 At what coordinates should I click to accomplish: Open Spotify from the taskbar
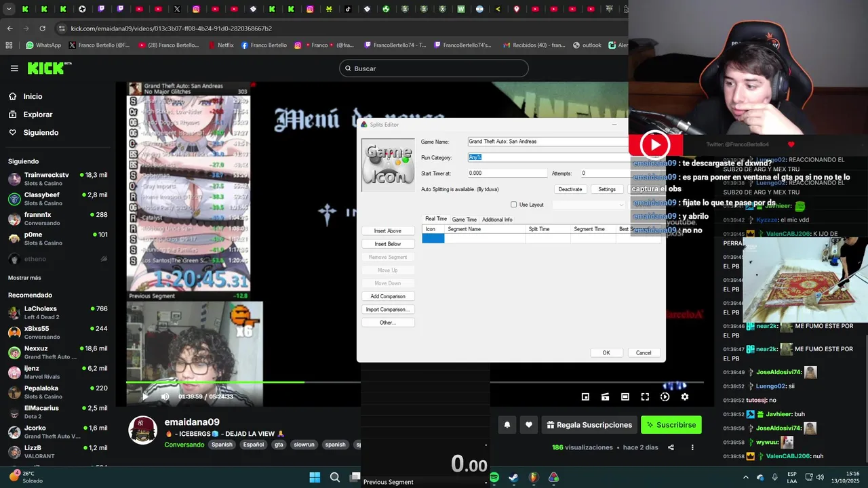494,477
